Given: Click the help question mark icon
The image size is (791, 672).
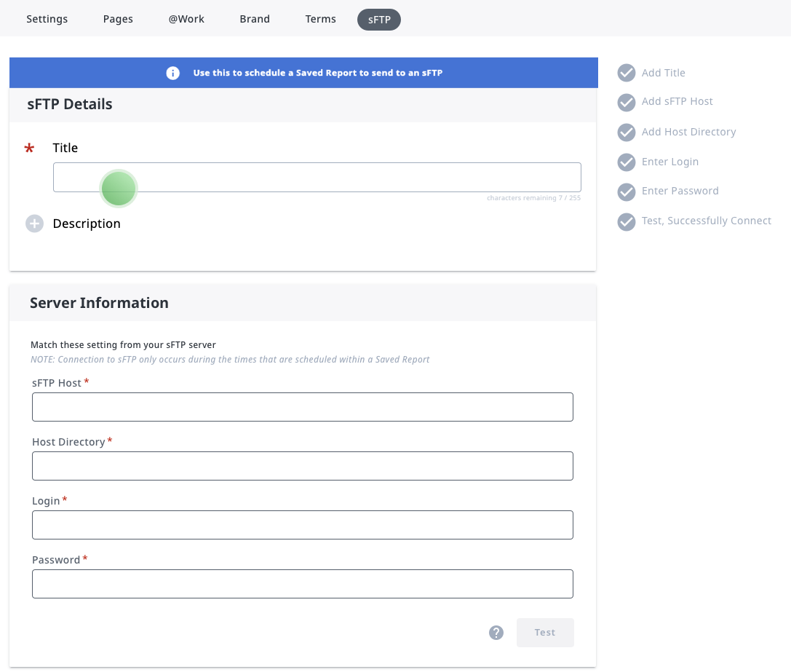Looking at the screenshot, I should pyautogui.click(x=496, y=633).
